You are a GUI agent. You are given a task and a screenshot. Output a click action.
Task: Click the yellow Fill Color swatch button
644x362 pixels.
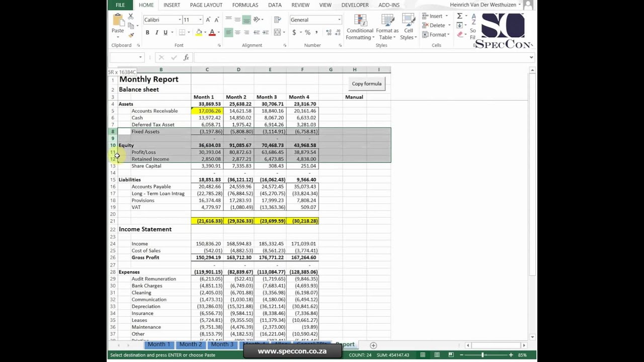(x=199, y=33)
